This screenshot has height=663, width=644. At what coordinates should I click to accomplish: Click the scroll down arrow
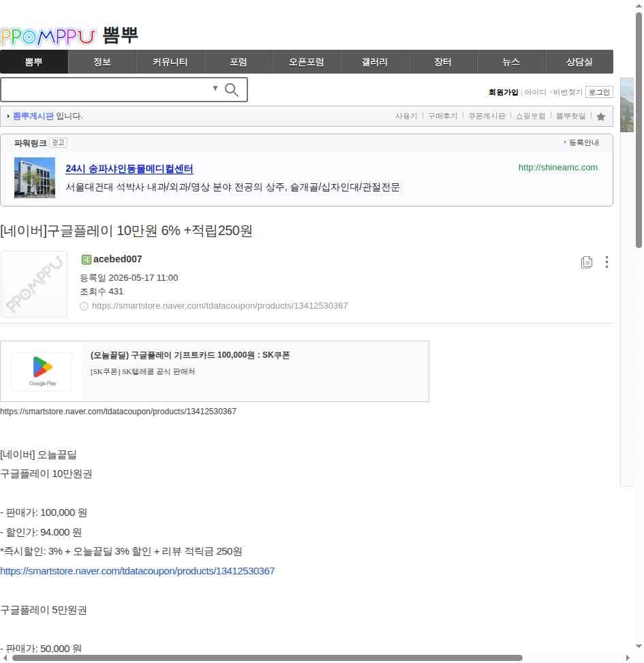tap(639, 646)
